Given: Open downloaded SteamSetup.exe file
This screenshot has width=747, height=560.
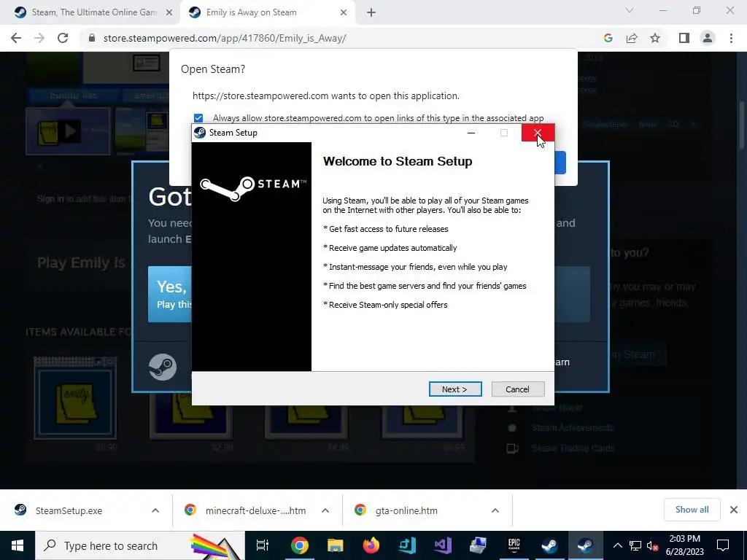Looking at the screenshot, I should pos(69,510).
